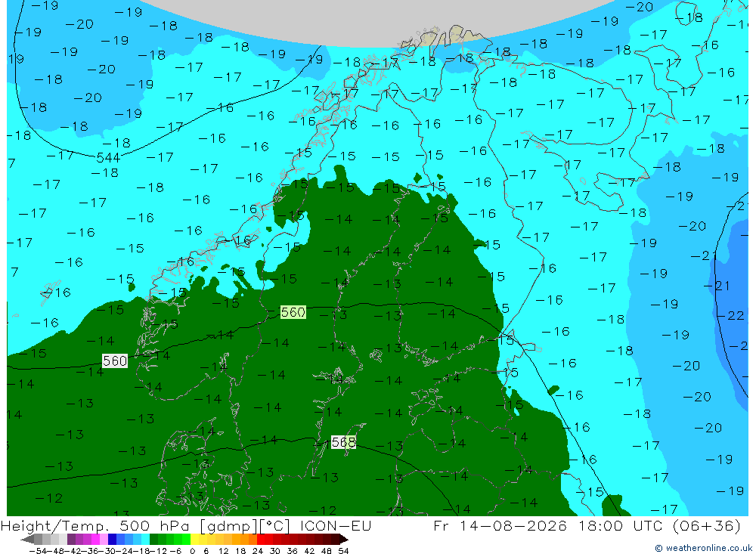Click the '[°C]' unit text
This screenshot has height=554, width=756.
[275, 525]
